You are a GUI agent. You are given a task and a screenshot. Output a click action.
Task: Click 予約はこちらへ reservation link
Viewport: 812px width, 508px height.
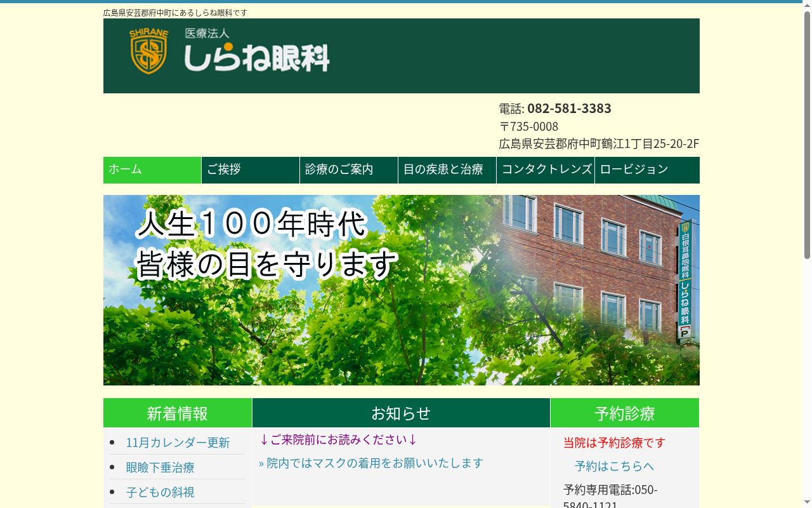click(x=614, y=466)
